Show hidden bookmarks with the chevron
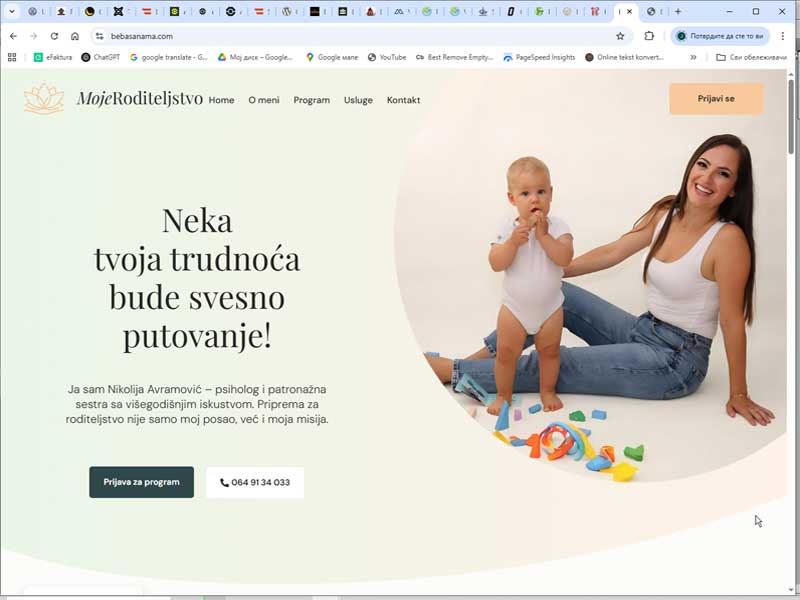 693,57
